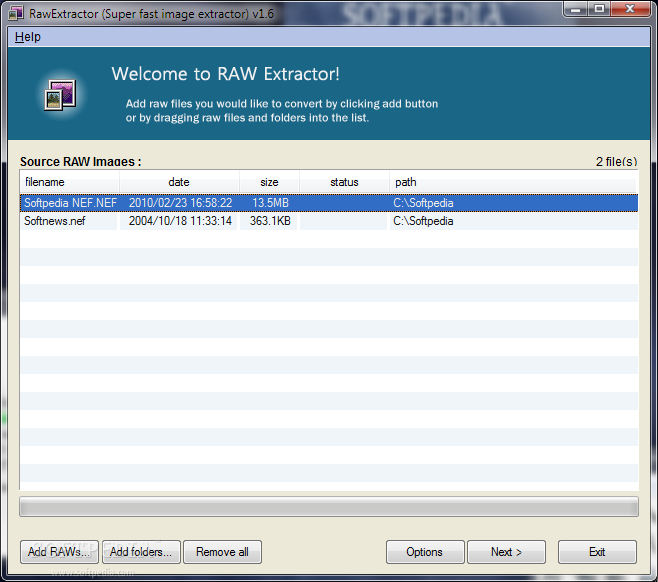This screenshot has width=658, height=582.
Task: Click the 363.1KB size cell
Action: 270,221
